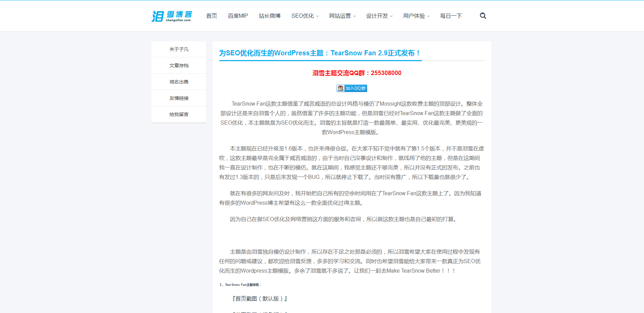Expand the SEO优化 dropdown arrow
The height and width of the screenshot is (313, 644).
point(318,16)
